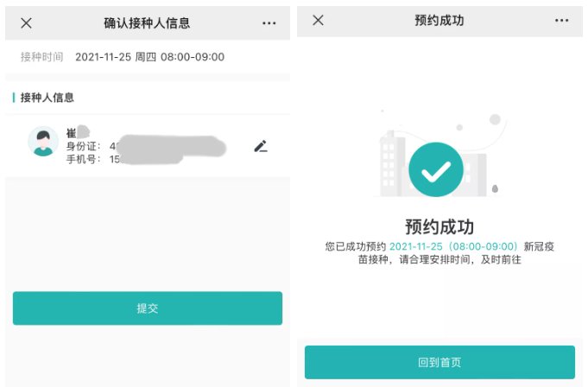Tap the recipient name 崔
The height and width of the screenshot is (387, 588).
click(72, 133)
